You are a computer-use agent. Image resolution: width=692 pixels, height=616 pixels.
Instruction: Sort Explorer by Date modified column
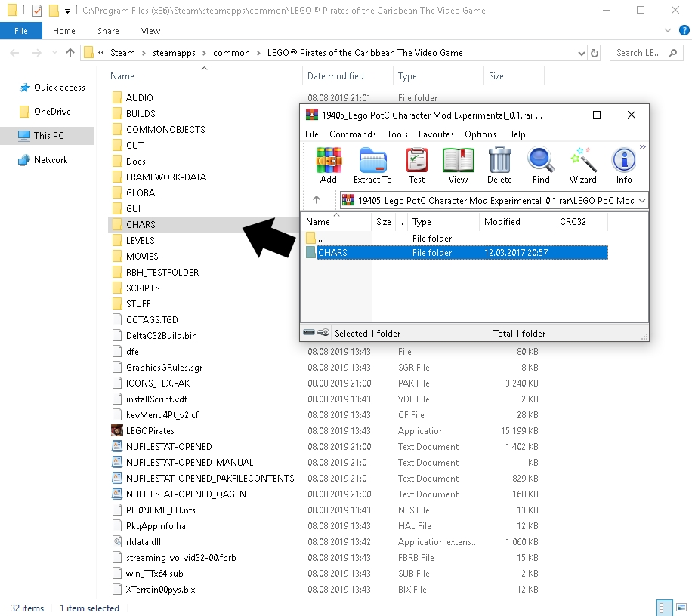pos(348,75)
